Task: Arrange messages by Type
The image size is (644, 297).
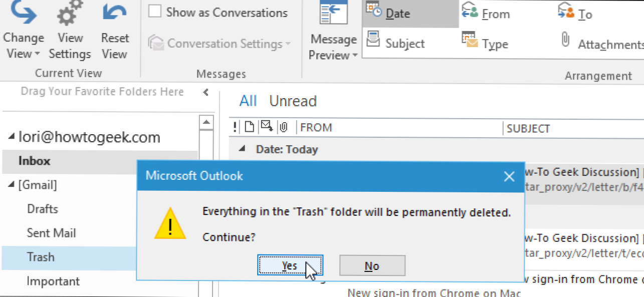Action: [x=485, y=43]
